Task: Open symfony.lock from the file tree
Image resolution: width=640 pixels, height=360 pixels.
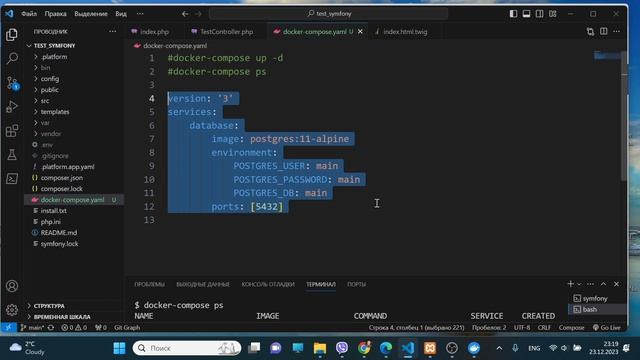Action: pos(60,244)
